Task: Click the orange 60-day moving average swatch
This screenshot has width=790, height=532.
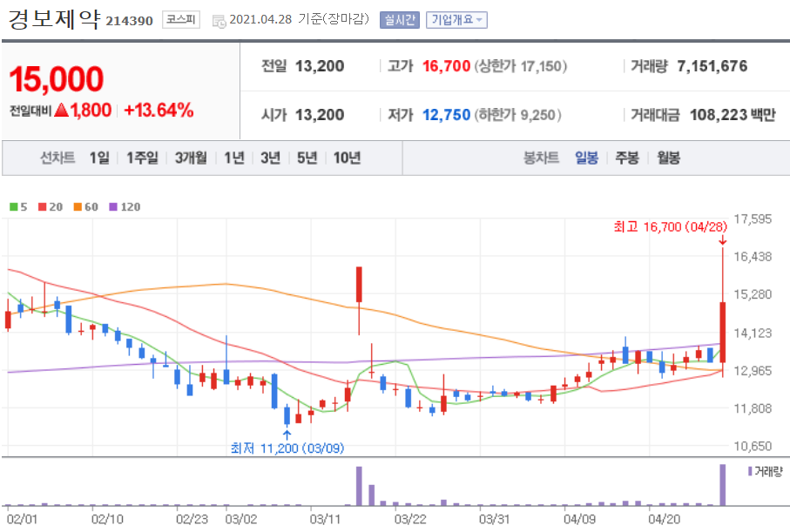Action: click(78, 206)
